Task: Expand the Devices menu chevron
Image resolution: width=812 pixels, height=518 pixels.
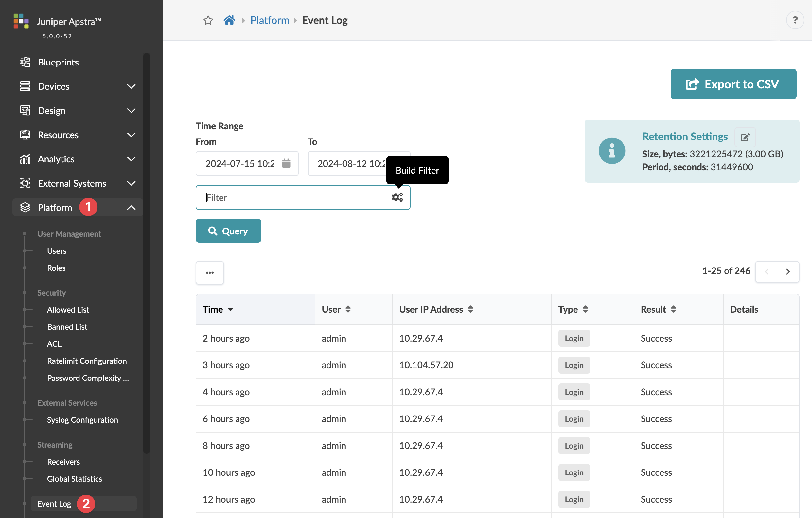Action: tap(131, 86)
